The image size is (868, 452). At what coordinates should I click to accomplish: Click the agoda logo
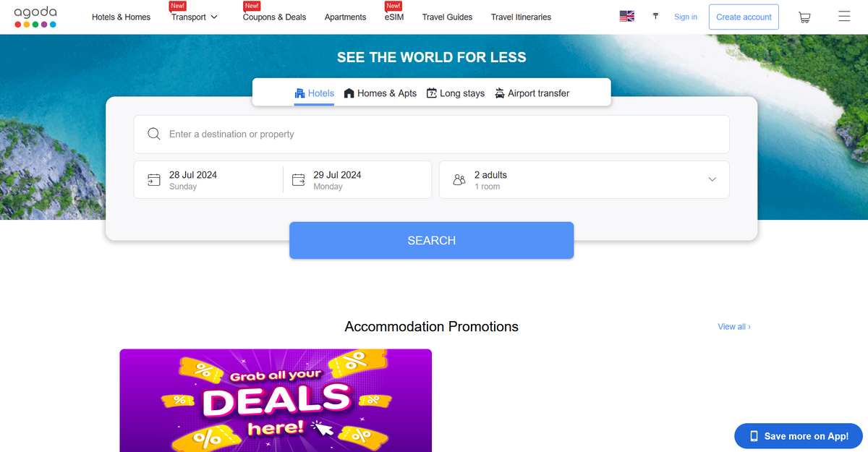35,17
